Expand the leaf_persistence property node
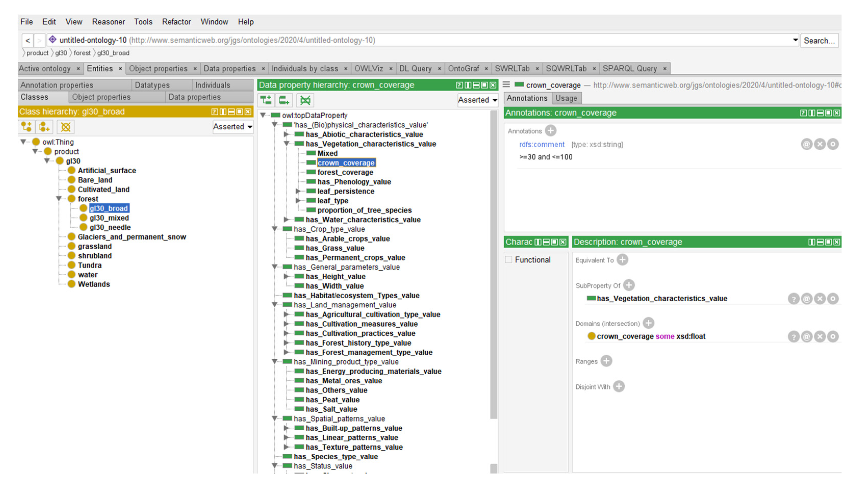 click(x=298, y=191)
